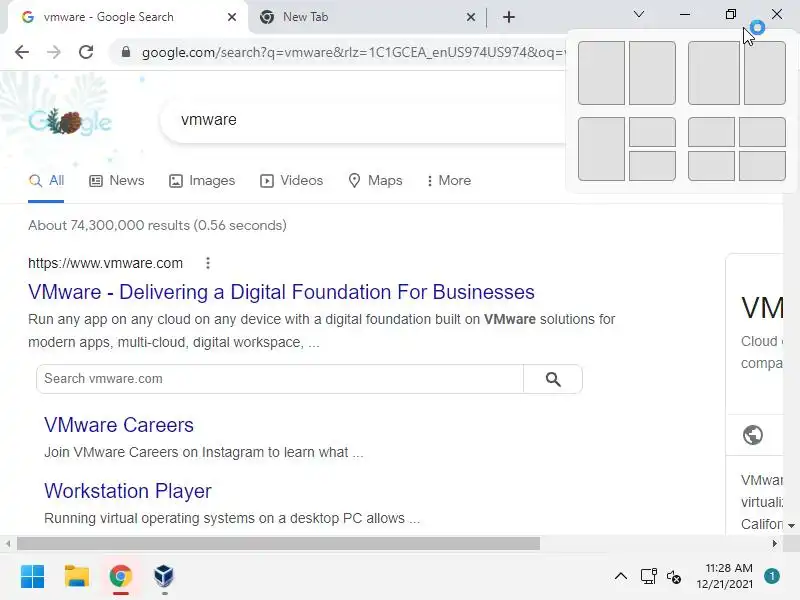This screenshot has height=600, width=800.
Task: Click the browser back arrow
Action: (x=22, y=52)
